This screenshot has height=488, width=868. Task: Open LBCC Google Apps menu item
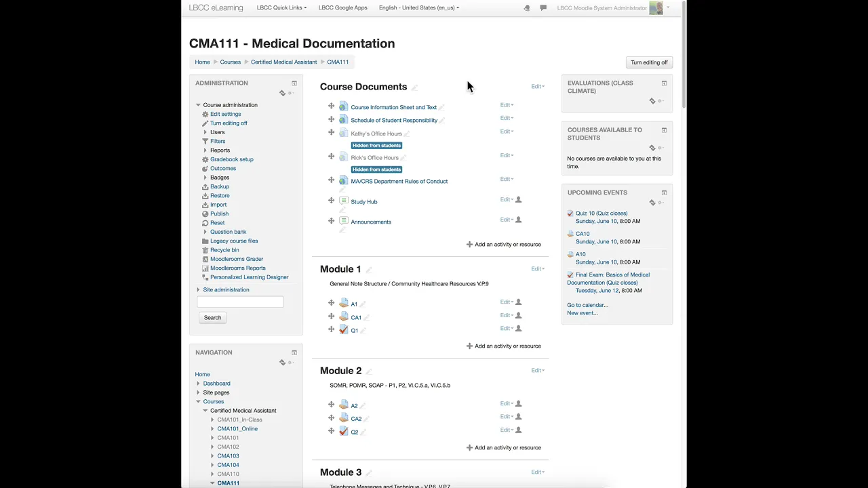[x=343, y=7]
